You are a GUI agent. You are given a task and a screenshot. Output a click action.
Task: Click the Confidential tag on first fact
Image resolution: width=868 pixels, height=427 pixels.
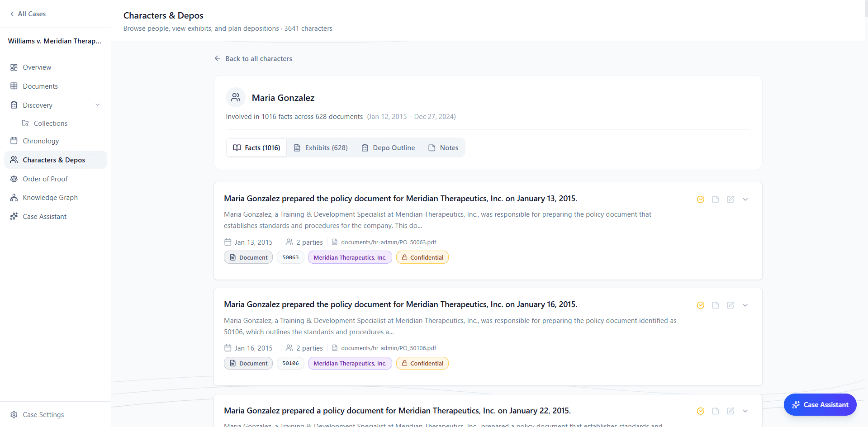click(422, 257)
